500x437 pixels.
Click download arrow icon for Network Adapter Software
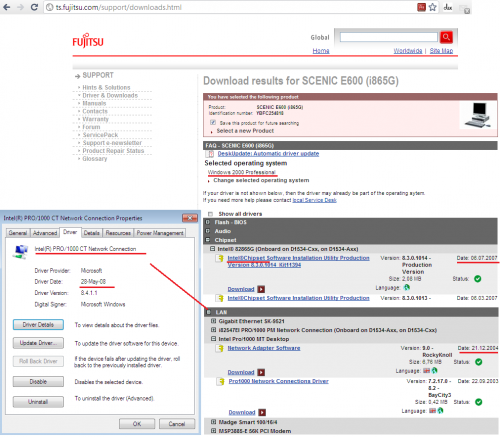[x=261, y=372]
